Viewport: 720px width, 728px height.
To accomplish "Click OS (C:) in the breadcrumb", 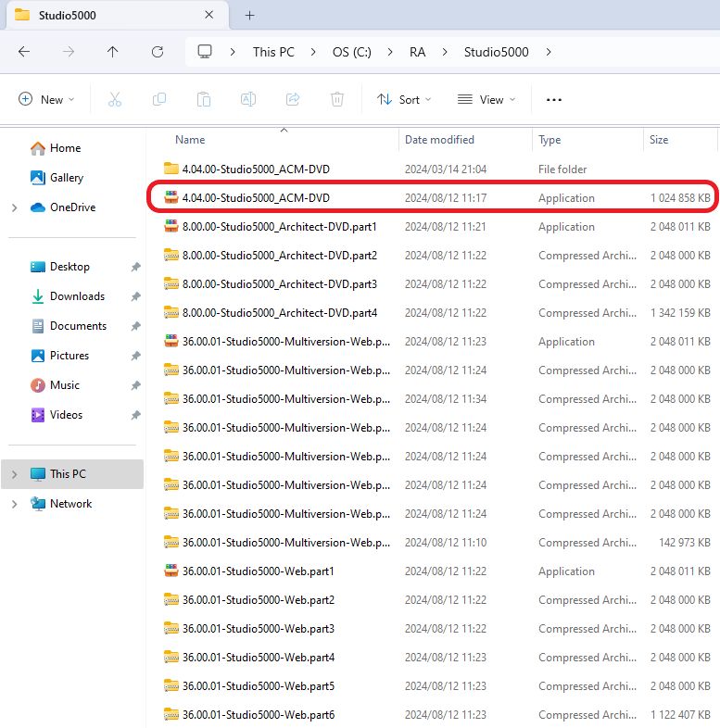I will coord(351,52).
